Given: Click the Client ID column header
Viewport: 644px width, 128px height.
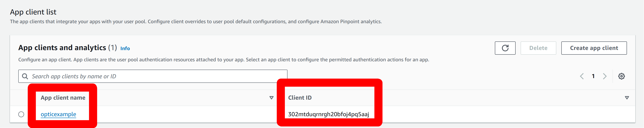Looking at the screenshot, I should point(300,98).
